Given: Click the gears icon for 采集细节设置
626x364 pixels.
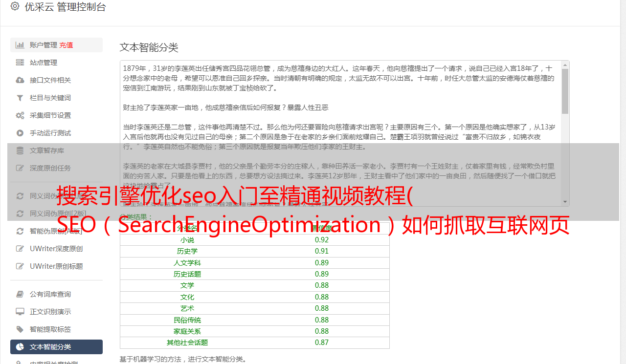Looking at the screenshot, I should [x=20, y=115].
